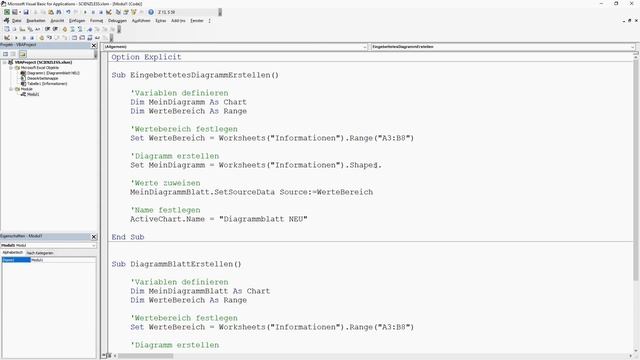The height and width of the screenshot is (360, 640).
Task: Click the Sub DiagrammBlattErstellen() line
Action: point(176,264)
